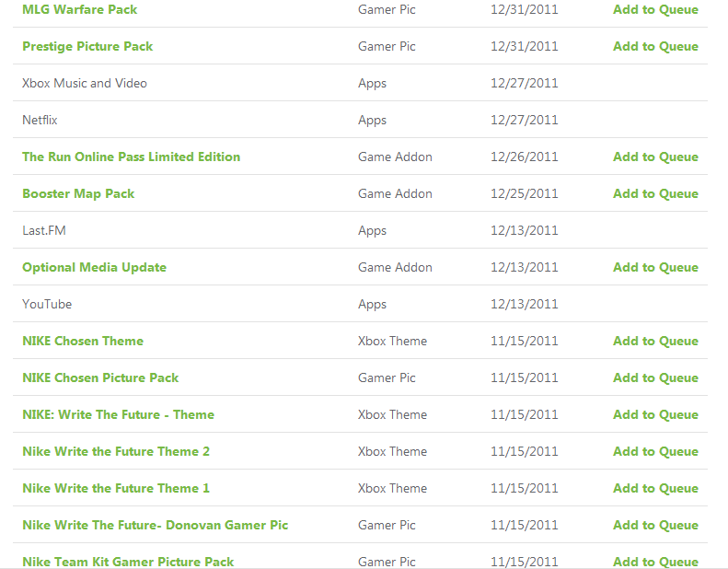This screenshot has height=569, width=728.
Task: Click date 12/31/2011 in MLG Warfare Pack row
Action: [x=525, y=10]
